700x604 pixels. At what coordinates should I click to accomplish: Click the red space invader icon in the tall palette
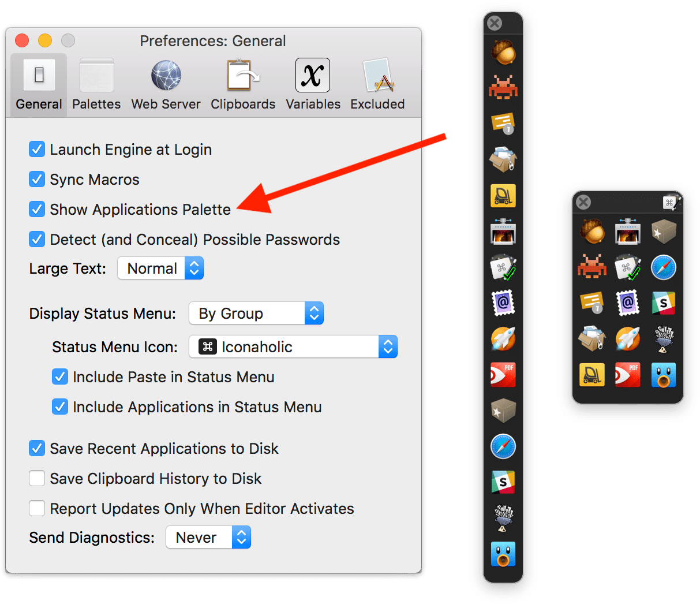tap(503, 88)
